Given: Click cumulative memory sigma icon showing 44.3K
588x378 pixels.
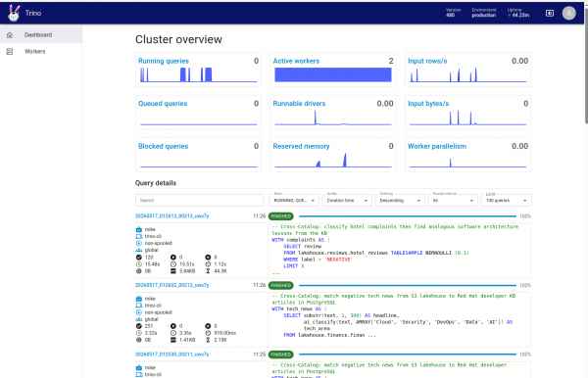Looking at the screenshot, I should pos(208,271).
